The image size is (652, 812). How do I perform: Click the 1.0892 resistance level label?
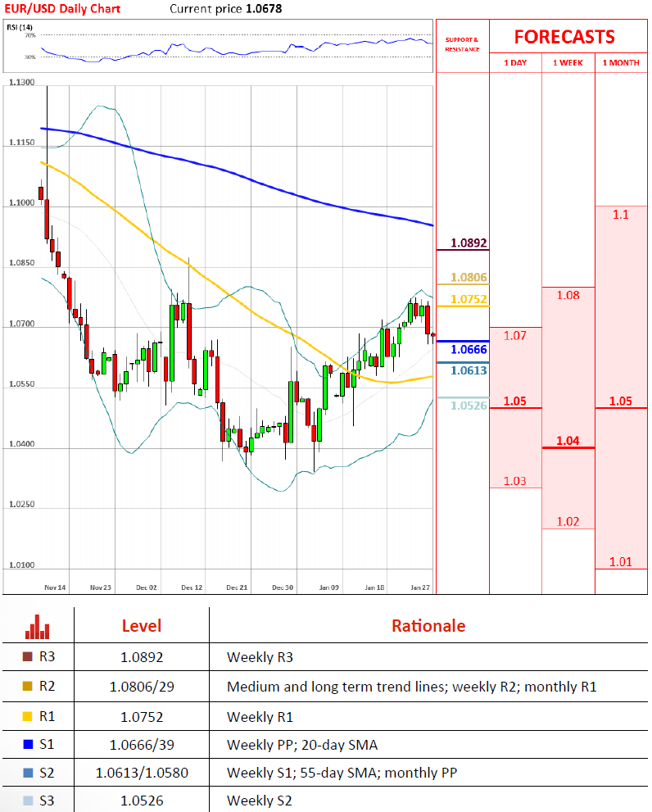tap(469, 243)
